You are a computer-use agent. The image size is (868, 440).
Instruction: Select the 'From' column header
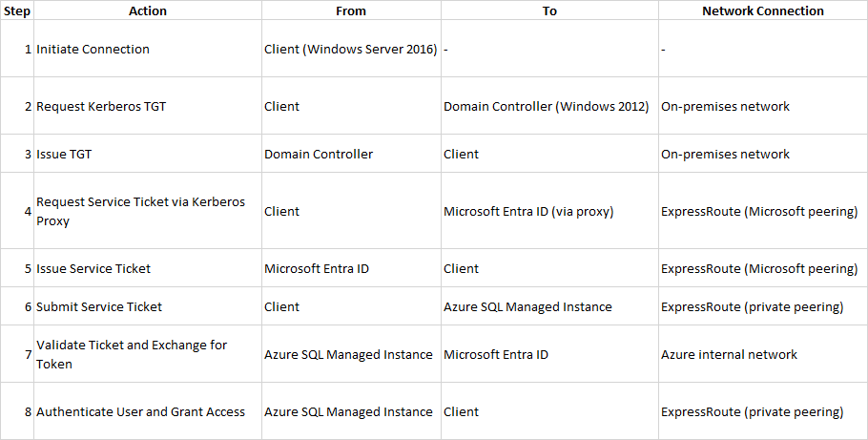coord(351,10)
